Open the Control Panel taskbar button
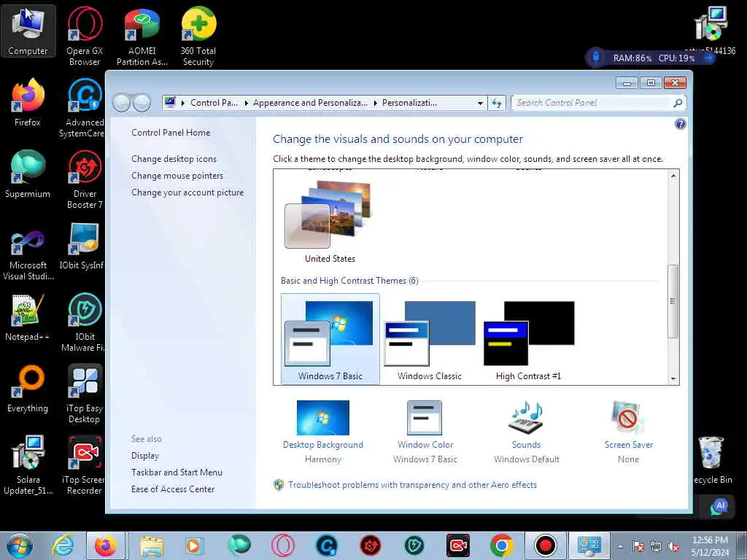 [x=589, y=545]
